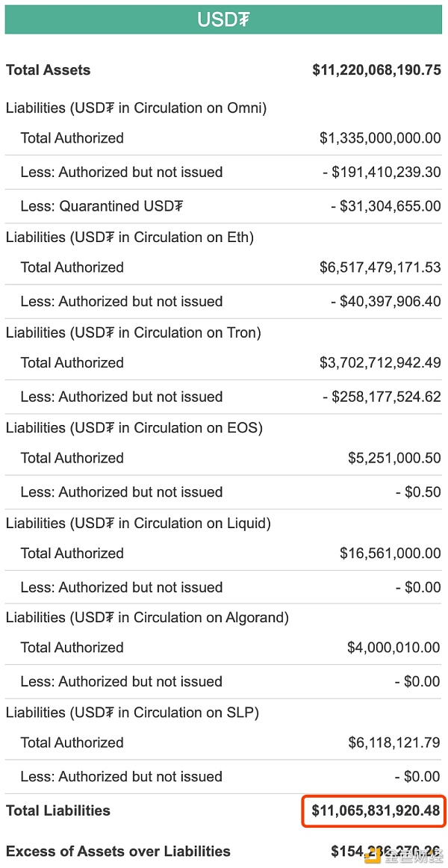448x868 pixels.
Task: Select Tron Total Authorized value $3,702,712,942.49
Action: click(x=380, y=362)
